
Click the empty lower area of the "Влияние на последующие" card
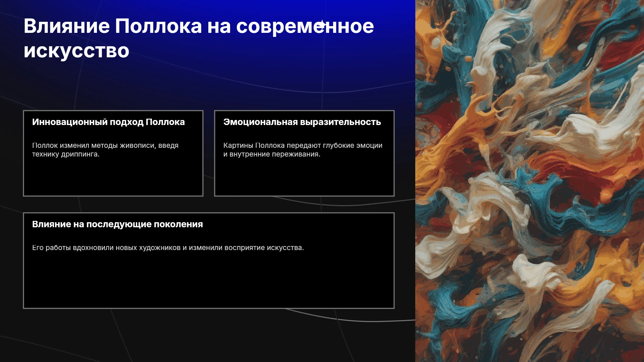click(x=209, y=282)
